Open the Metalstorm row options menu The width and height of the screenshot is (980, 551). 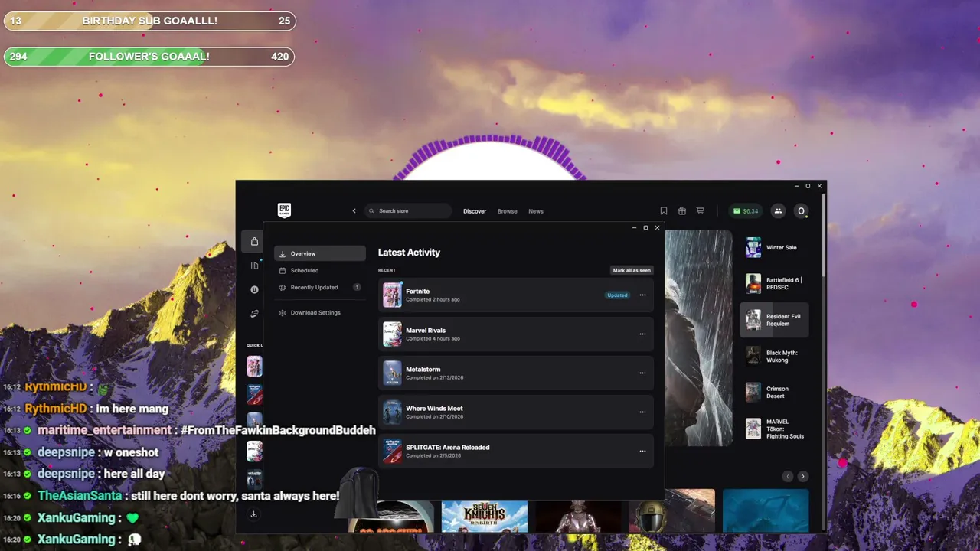click(x=642, y=373)
